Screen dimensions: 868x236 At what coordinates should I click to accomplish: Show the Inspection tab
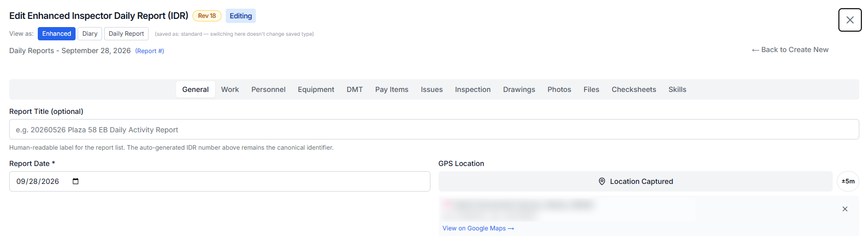473,89
